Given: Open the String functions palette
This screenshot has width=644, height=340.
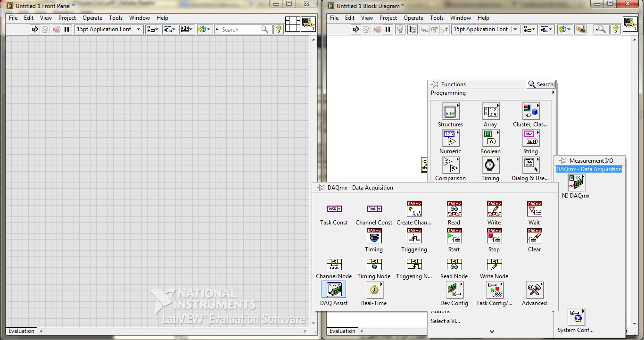Looking at the screenshot, I should coord(531,139).
